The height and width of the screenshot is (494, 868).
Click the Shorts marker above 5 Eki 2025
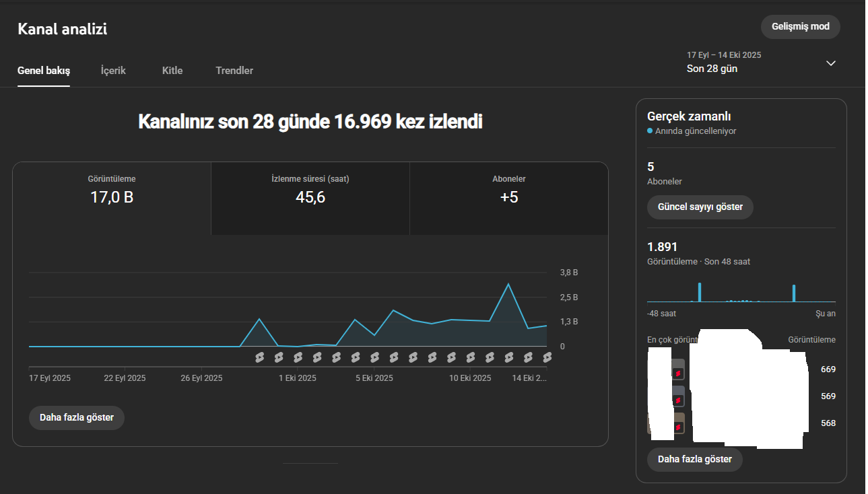click(374, 357)
